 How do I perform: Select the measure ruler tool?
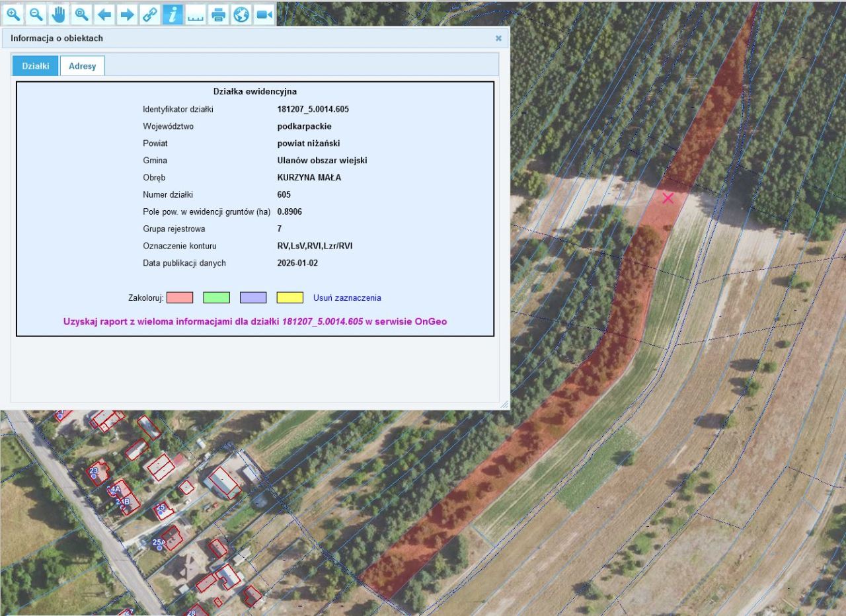coord(195,14)
